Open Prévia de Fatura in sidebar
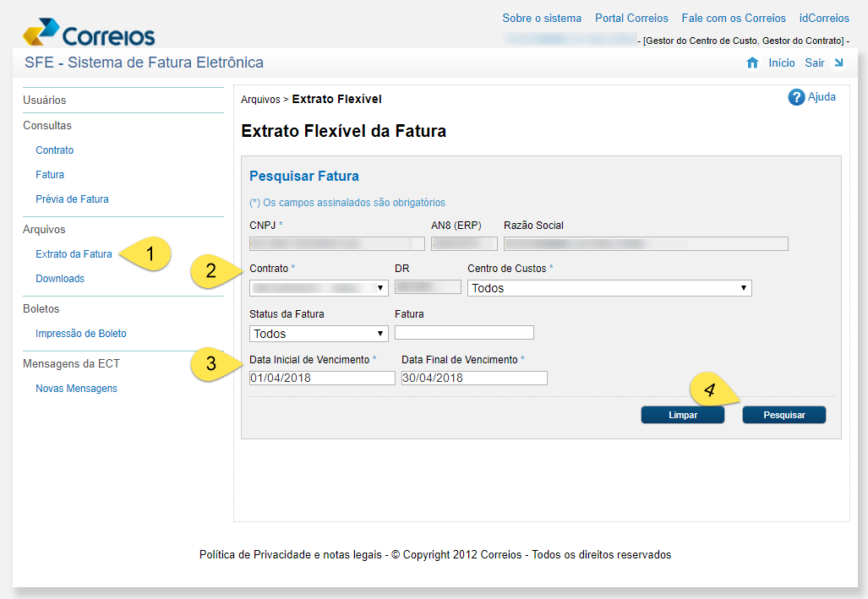The image size is (868, 599). [x=72, y=199]
